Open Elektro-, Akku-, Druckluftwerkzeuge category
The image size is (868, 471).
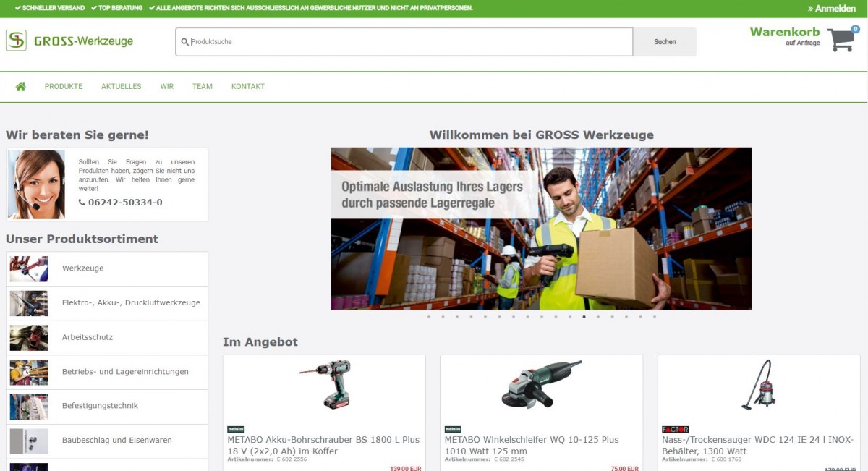click(131, 303)
